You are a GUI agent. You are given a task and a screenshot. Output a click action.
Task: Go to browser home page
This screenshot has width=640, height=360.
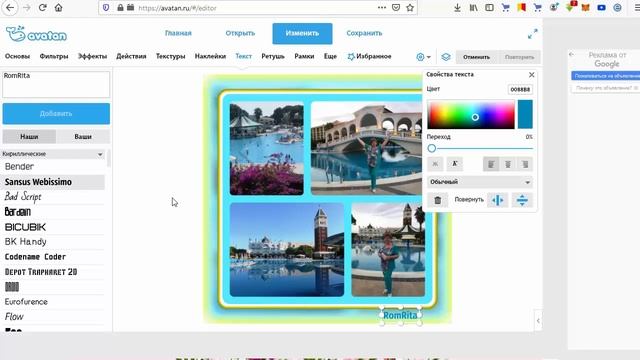tap(58, 8)
